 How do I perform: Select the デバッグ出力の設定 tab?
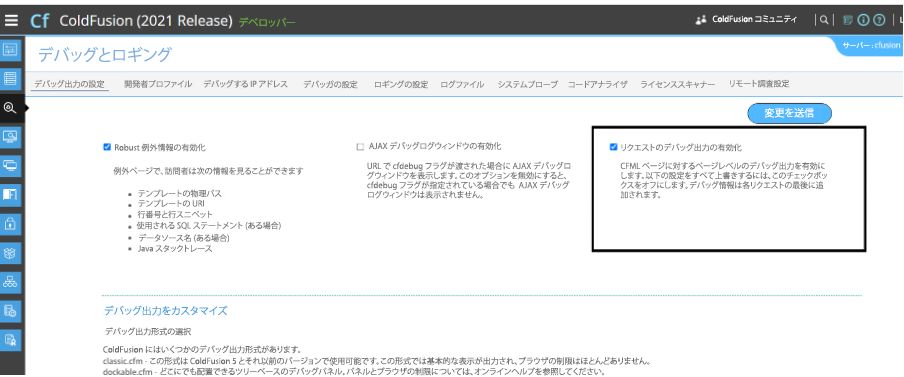pos(69,84)
